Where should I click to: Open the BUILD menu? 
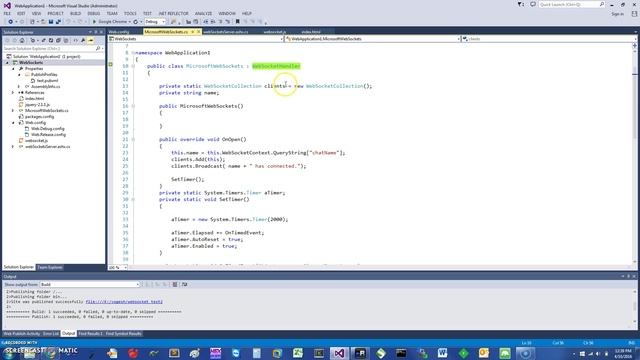[x=76, y=13]
